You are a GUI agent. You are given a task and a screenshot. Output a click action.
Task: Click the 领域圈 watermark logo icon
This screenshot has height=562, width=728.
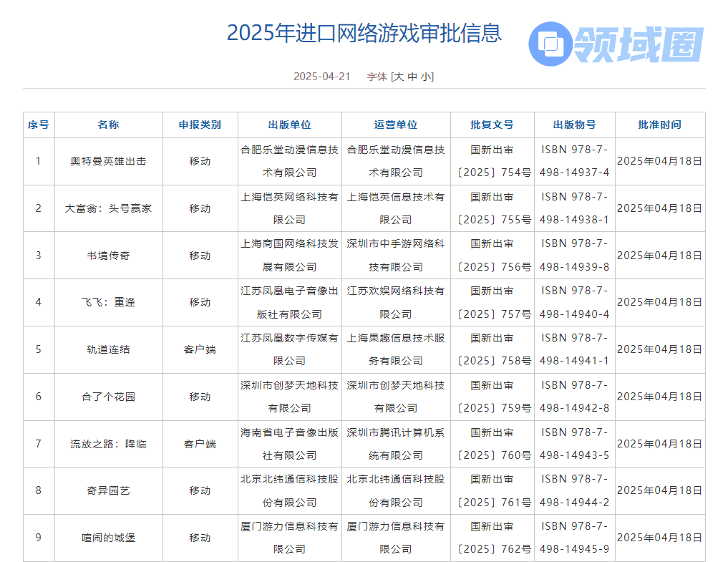point(550,44)
